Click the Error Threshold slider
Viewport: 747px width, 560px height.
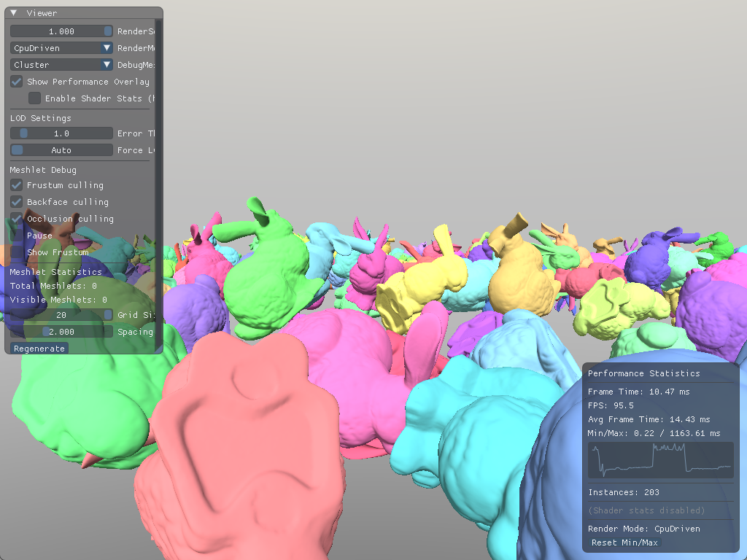tap(61, 133)
